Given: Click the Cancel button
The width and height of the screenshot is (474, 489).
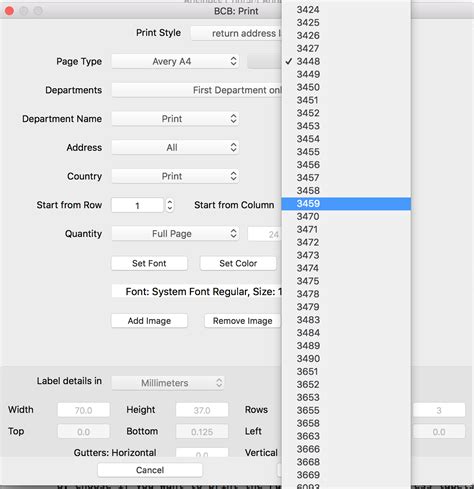Looking at the screenshot, I should click(x=150, y=470).
